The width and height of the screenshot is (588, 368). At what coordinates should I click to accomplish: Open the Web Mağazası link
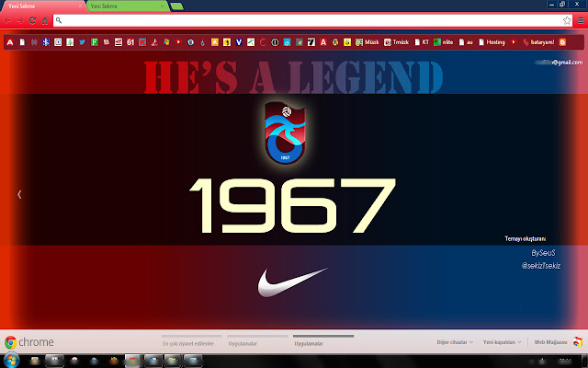click(x=551, y=342)
